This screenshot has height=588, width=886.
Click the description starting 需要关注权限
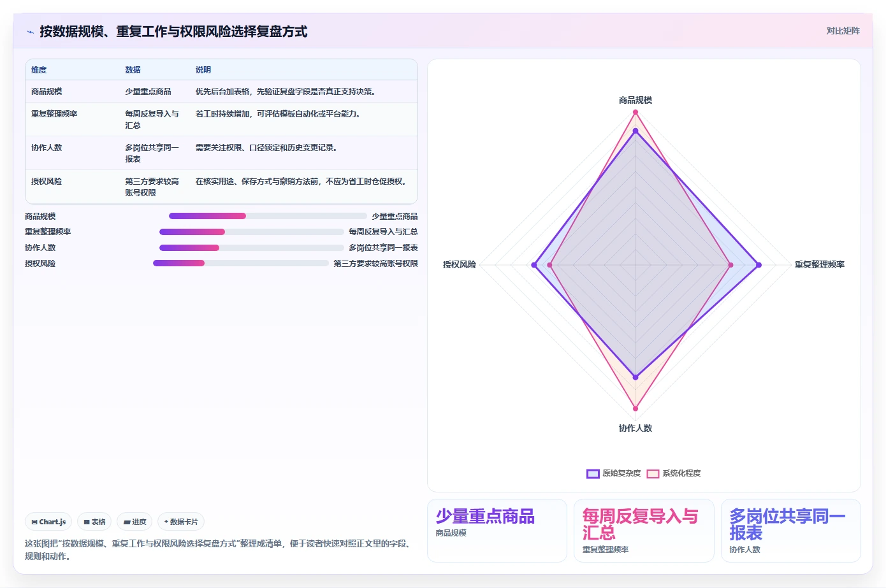268,148
